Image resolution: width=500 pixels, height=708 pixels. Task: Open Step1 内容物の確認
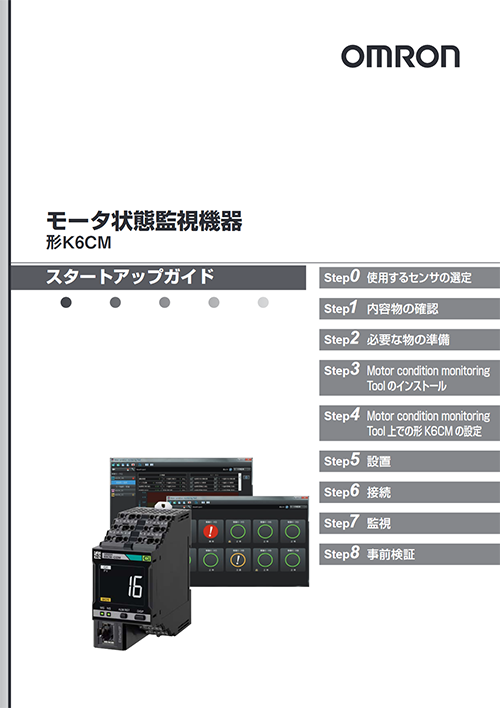click(x=409, y=308)
